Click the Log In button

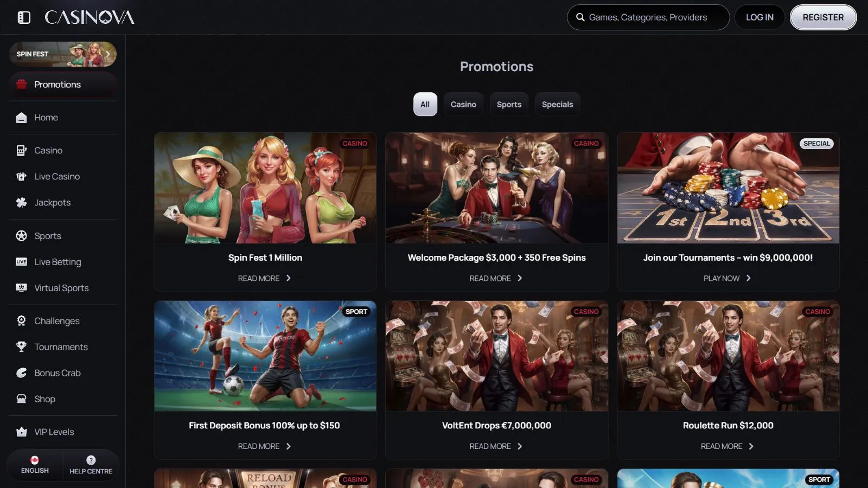(x=759, y=17)
